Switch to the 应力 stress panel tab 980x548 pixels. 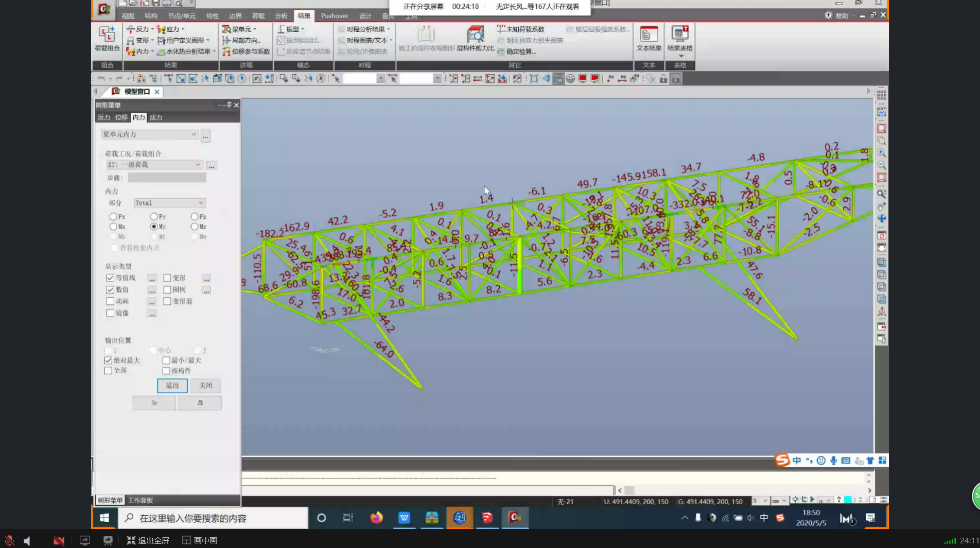click(x=156, y=117)
